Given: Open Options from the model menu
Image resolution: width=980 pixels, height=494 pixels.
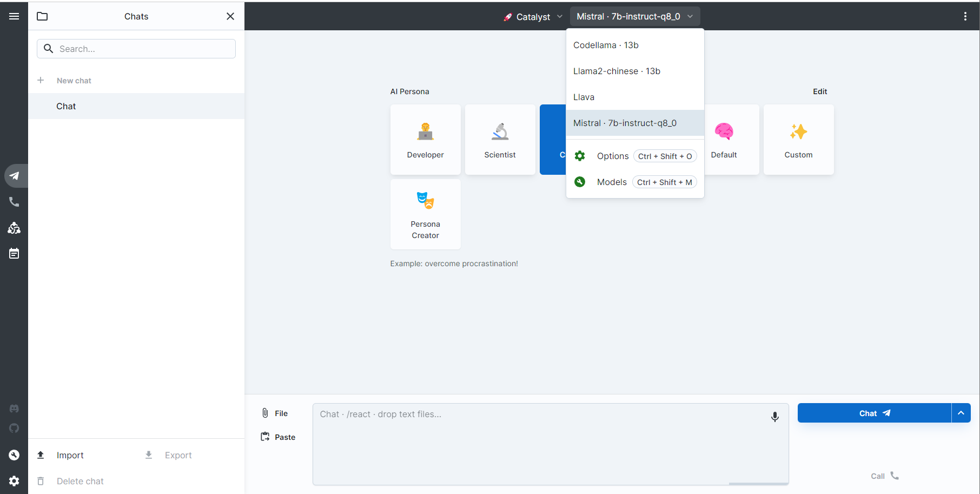Looking at the screenshot, I should (x=635, y=156).
